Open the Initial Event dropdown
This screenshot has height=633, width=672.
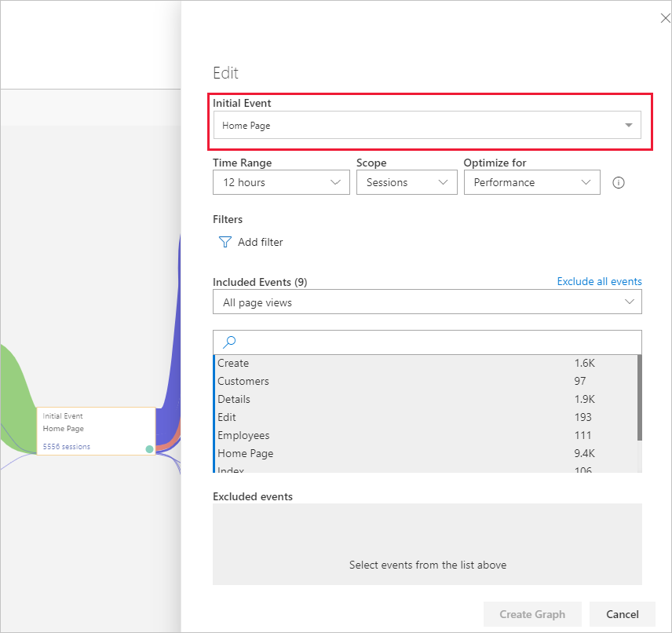click(x=427, y=125)
